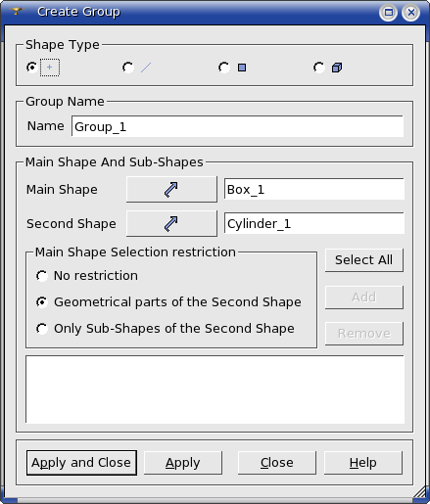
Task: Click the Cylinder_1 second shape field
Action: [x=314, y=223]
